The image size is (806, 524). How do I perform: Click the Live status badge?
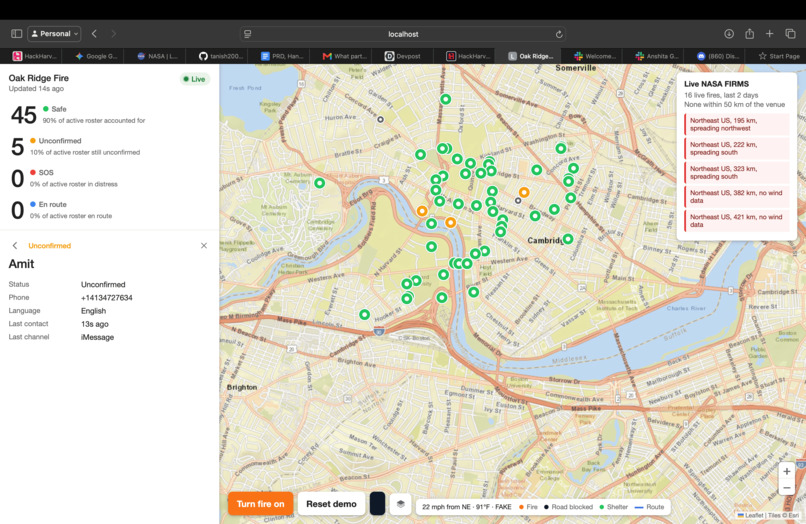[x=194, y=79]
